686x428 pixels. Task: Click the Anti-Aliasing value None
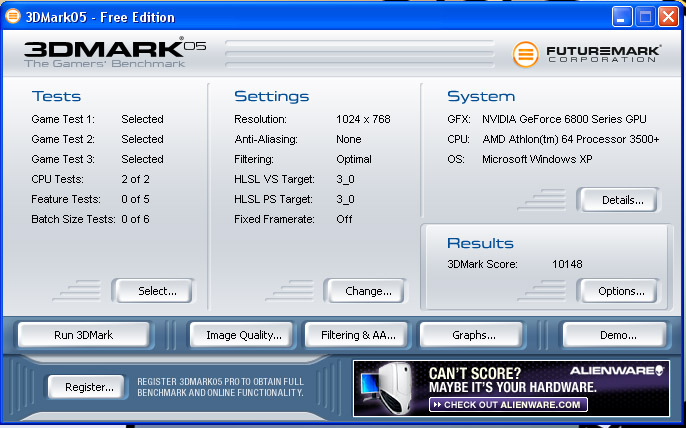(x=349, y=139)
